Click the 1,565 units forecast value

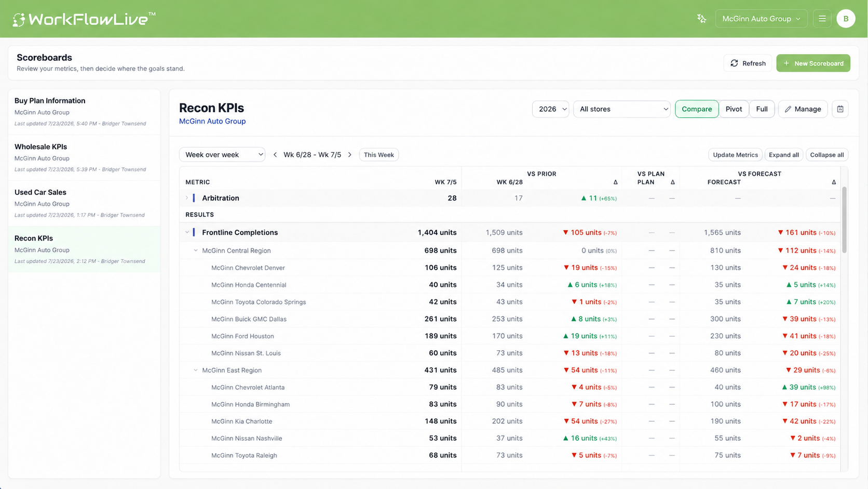tap(722, 232)
